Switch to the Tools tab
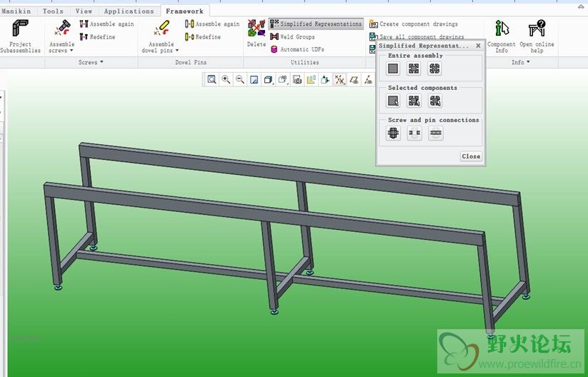 click(x=53, y=11)
